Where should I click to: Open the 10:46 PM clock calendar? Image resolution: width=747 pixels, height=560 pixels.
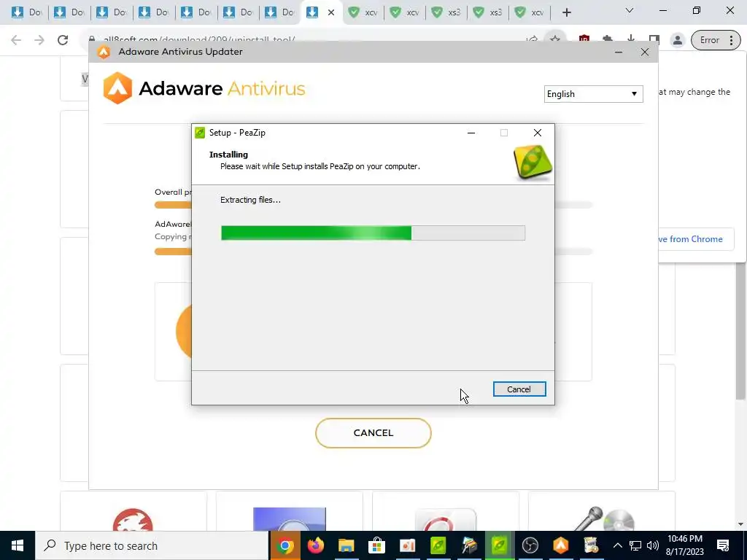point(684,545)
